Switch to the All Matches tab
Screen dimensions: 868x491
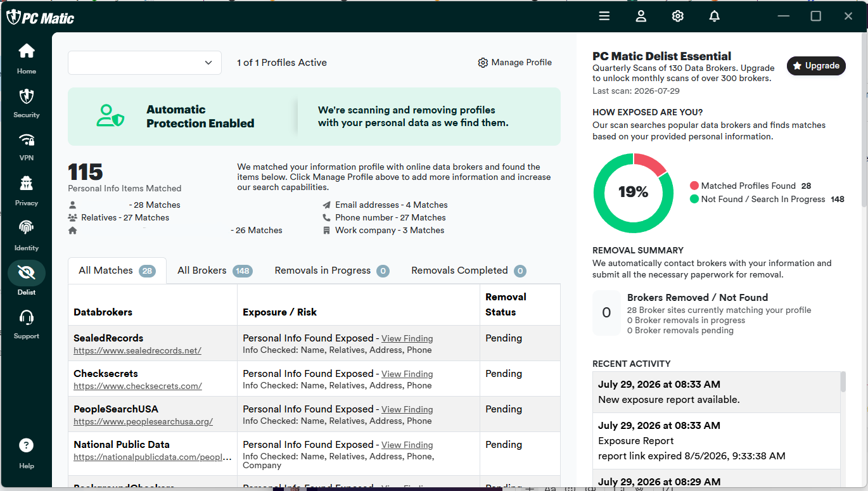click(117, 271)
